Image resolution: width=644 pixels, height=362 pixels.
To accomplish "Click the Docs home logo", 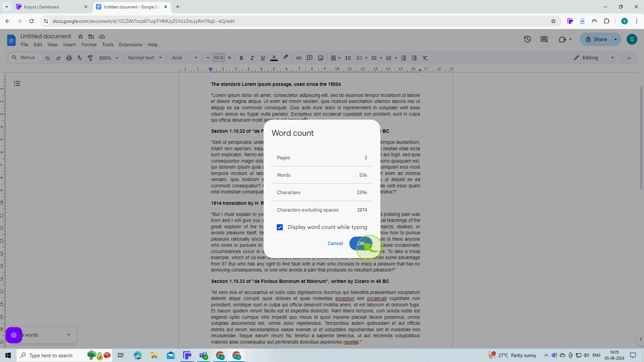I will [11, 40].
